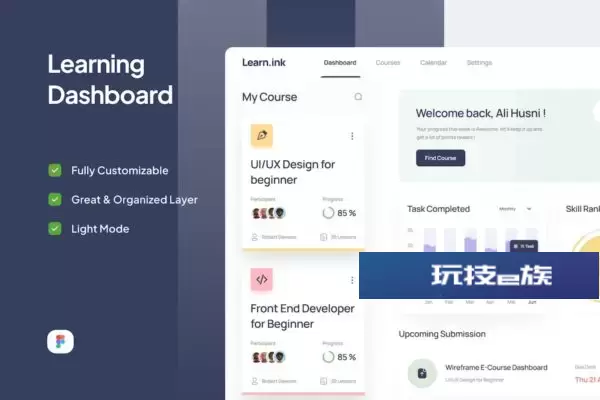Click participant avatars on UI/UX Design card

click(x=269, y=213)
